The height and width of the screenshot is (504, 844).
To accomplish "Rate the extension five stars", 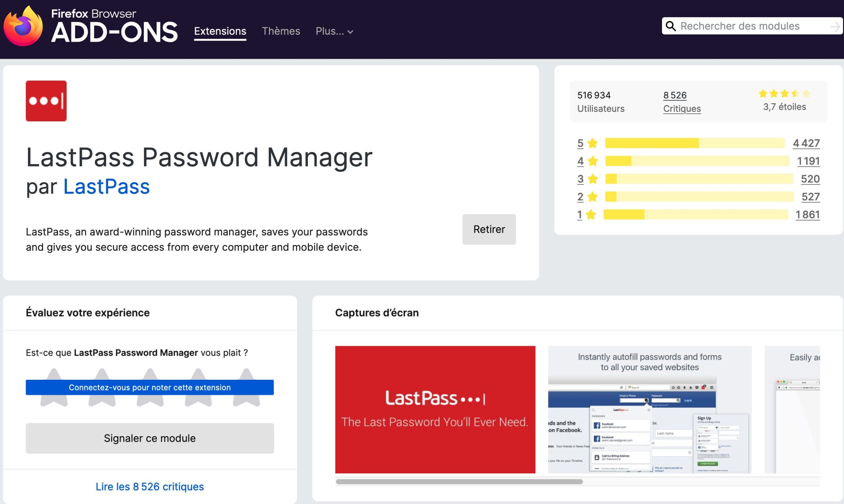I will (246, 387).
